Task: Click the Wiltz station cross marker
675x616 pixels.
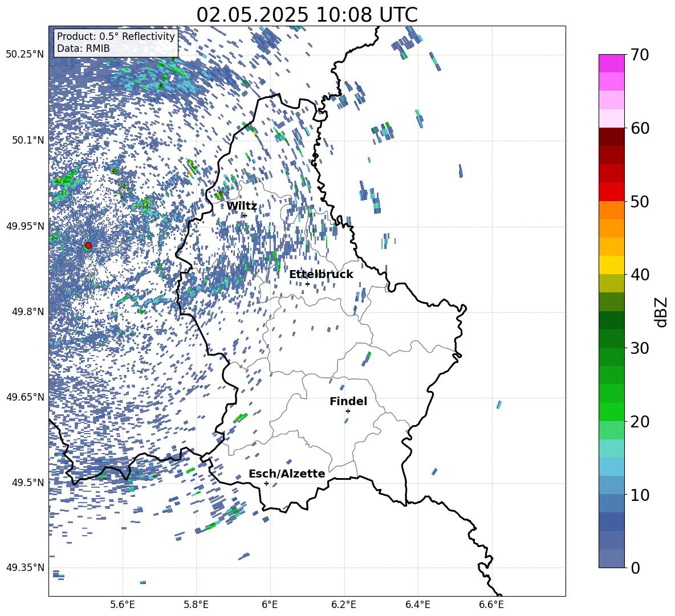Action: tap(245, 215)
